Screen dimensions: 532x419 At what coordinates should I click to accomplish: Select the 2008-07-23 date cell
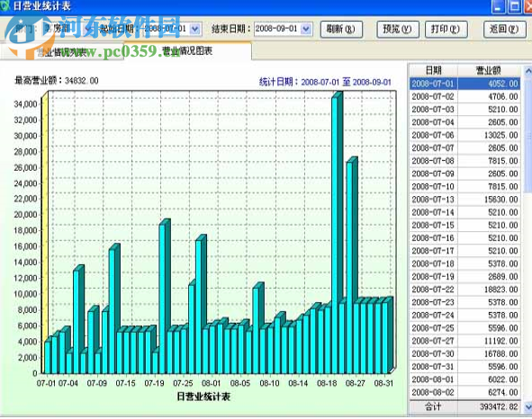click(x=433, y=303)
